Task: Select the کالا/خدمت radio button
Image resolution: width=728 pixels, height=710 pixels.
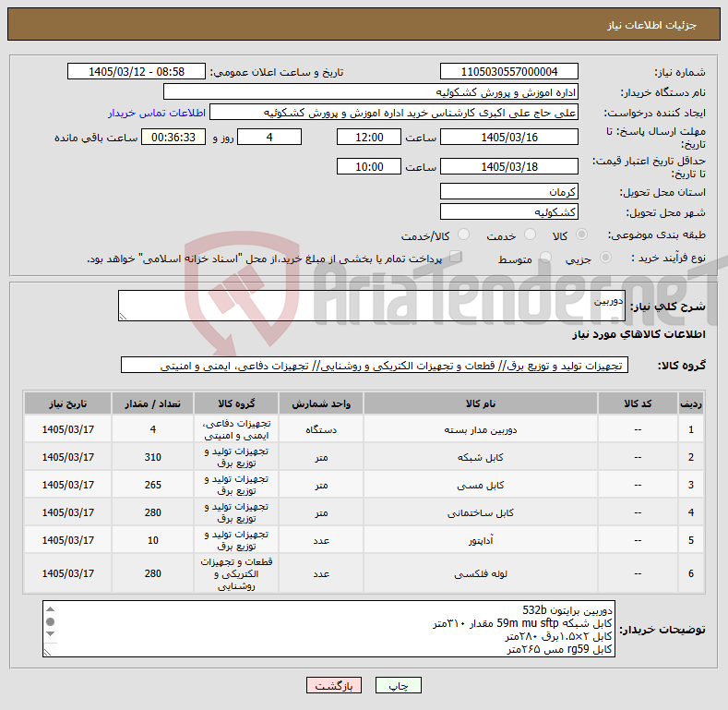Action: tap(463, 235)
